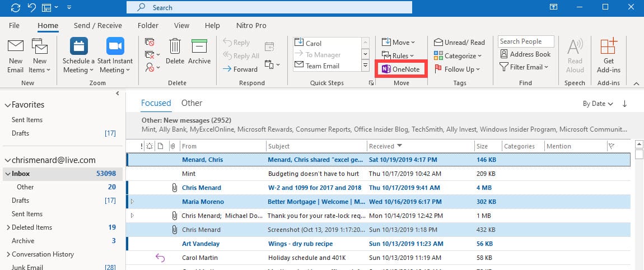
Task: Open the File menu
Action: 14,25
